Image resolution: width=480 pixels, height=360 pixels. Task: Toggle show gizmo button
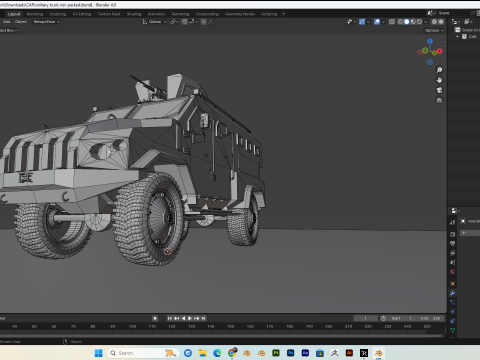pyautogui.click(x=362, y=22)
